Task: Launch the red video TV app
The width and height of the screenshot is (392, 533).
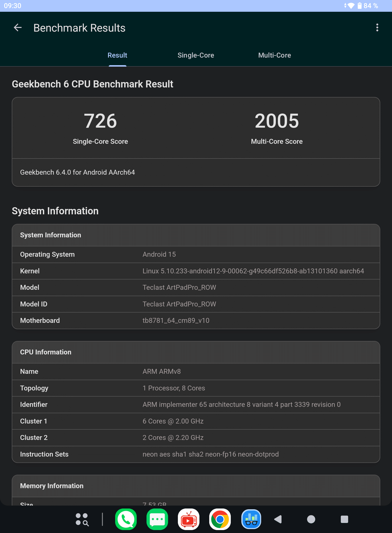Action: [x=188, y=519]
